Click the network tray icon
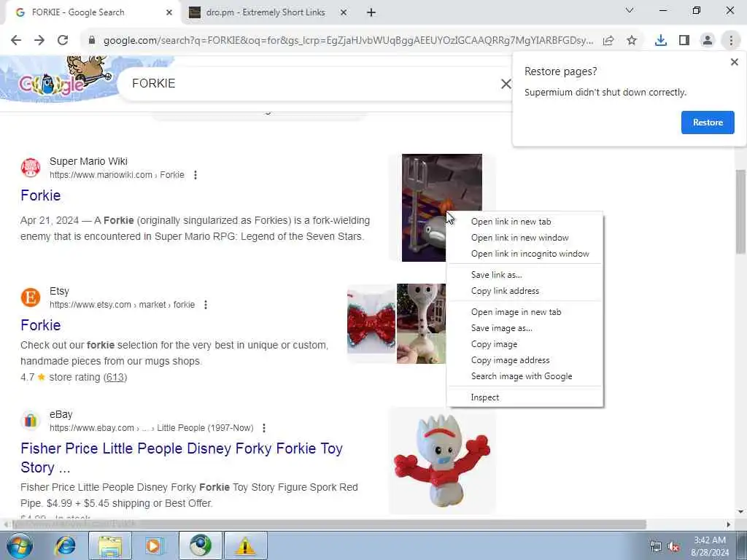 656,547
